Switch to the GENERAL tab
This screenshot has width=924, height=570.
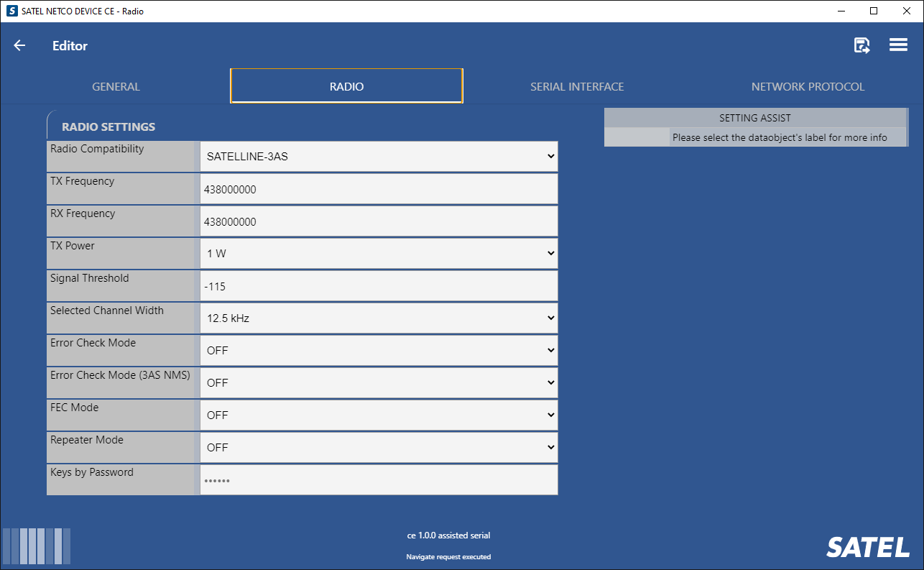(x=116, y=86)
